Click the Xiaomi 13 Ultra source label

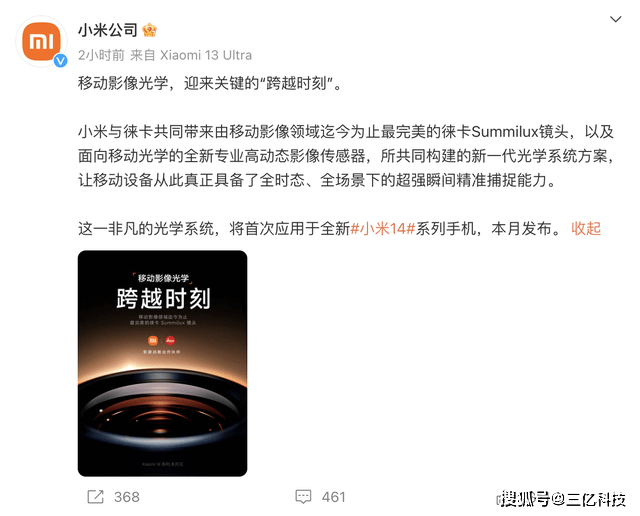click(x=206, y=55)
